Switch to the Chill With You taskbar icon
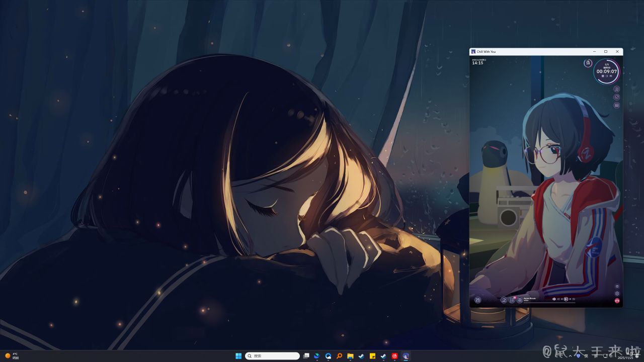Screen dimensions: 644x362 [406, 356]
